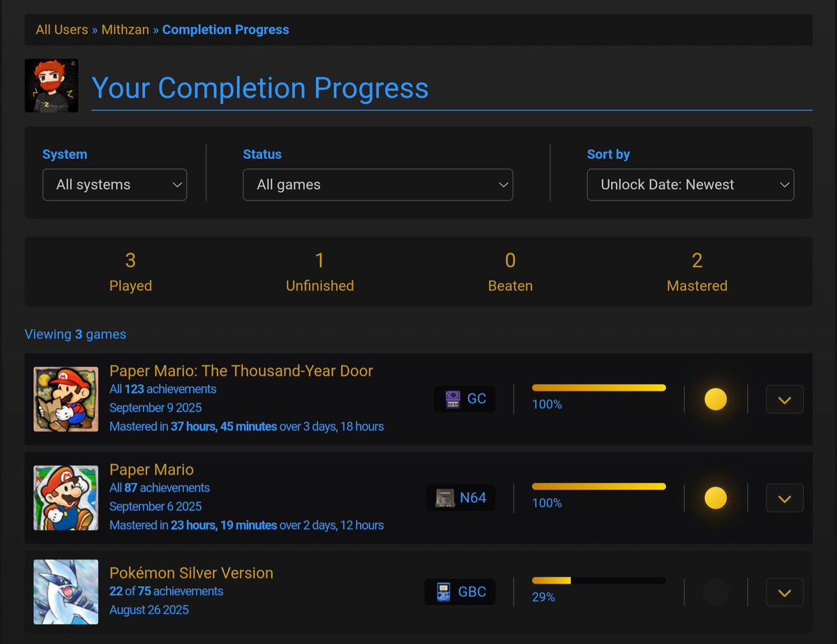The height and width of the screenshot is (644, 837).
Task: Click the 'September 9 2025' date
Action: coord(156,407)
